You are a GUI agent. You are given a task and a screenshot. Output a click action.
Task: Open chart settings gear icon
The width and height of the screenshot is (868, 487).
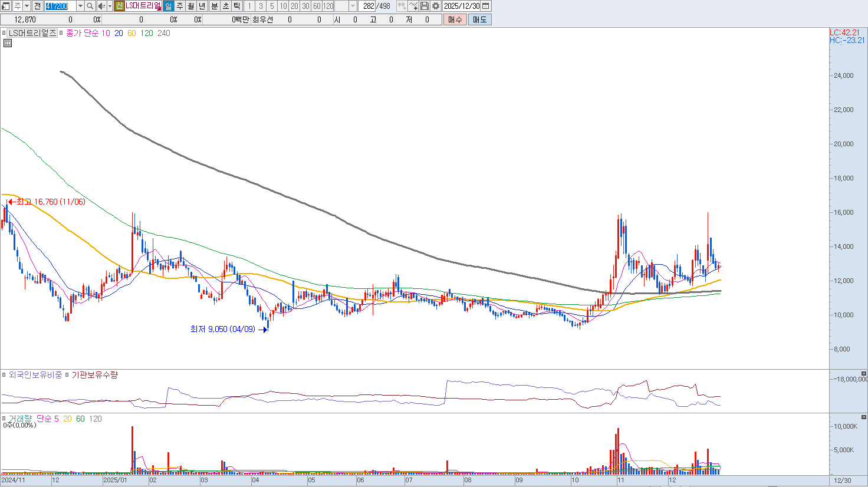pyautogui.click(x=436, y=6)
